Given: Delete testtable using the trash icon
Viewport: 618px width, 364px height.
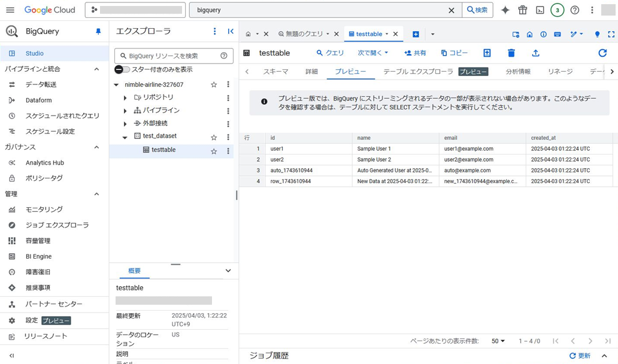Looking at the screenshot, I should 511,53.
